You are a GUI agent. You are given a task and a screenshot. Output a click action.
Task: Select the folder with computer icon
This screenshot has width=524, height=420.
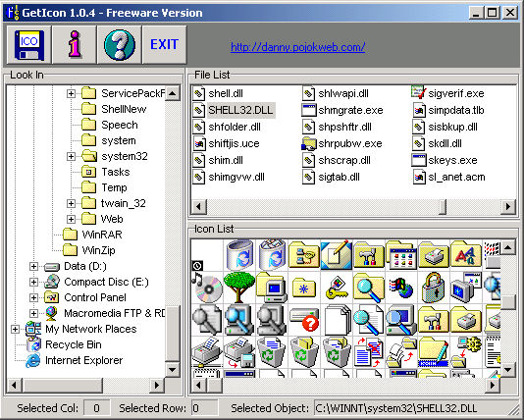[x=272, y=288]
